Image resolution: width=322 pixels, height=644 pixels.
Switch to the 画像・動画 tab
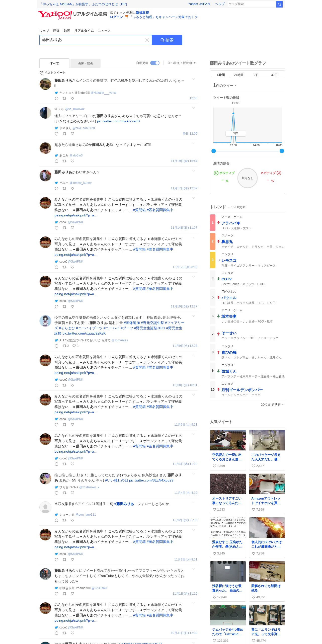86,63
